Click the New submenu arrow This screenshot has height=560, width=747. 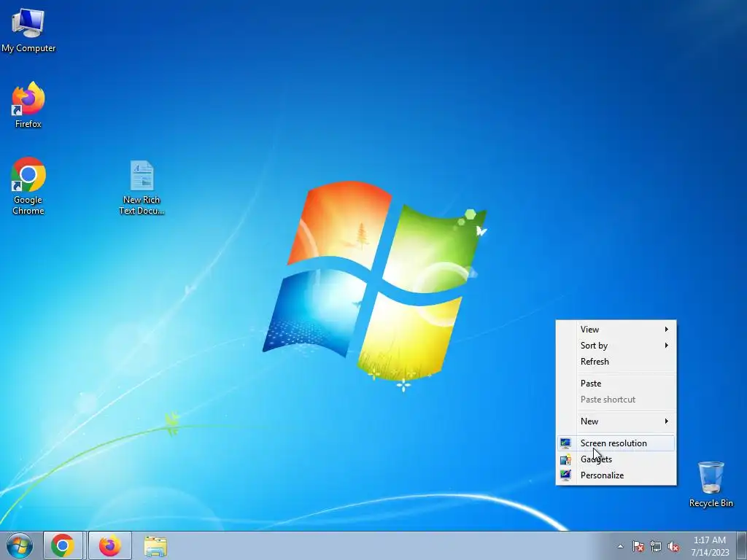click(667, 421)
